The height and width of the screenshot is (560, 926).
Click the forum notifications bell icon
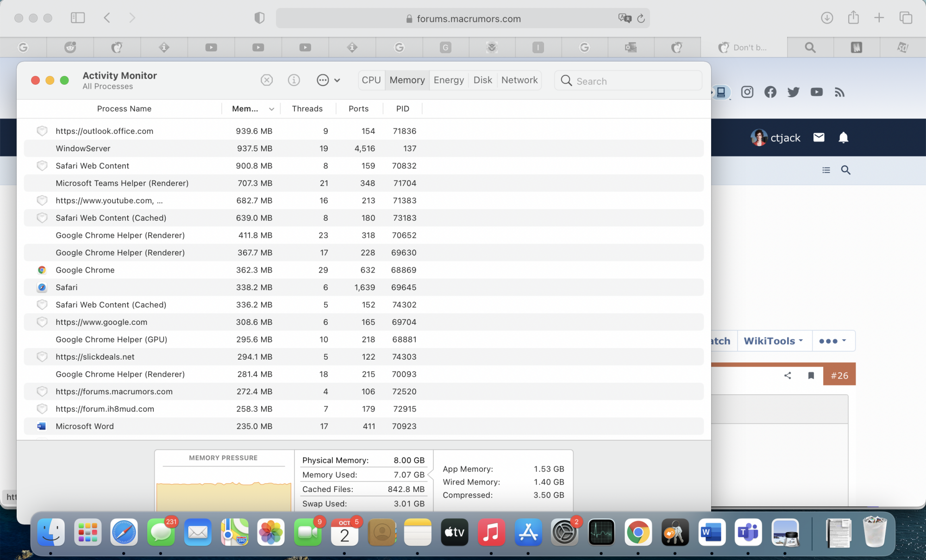tap(843, 137)
